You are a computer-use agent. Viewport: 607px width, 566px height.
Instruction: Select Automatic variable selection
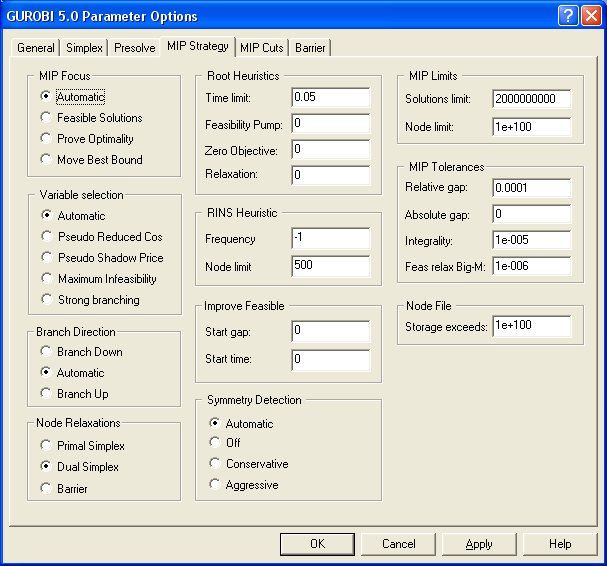coord(73,215)
